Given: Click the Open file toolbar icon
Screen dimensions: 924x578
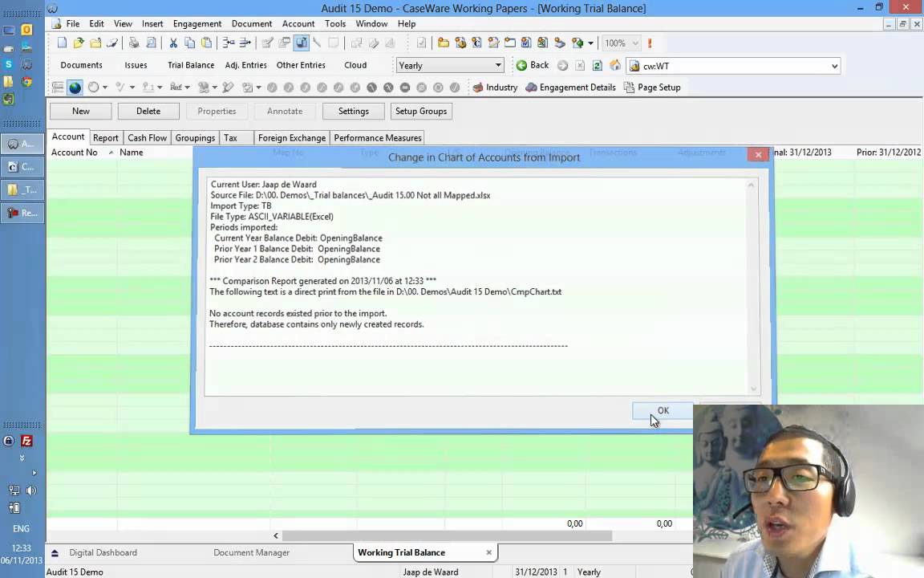Looking at the screenshot, I should point(79,43).
